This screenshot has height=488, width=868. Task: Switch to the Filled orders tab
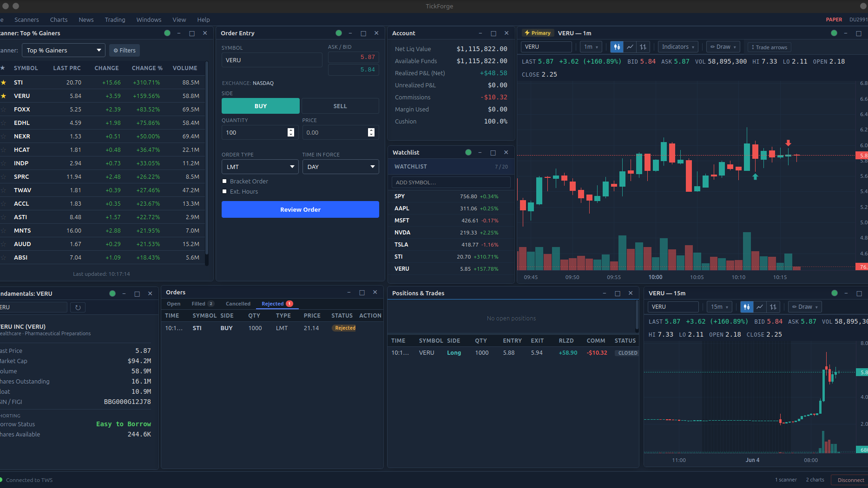[x=203, y=304]
